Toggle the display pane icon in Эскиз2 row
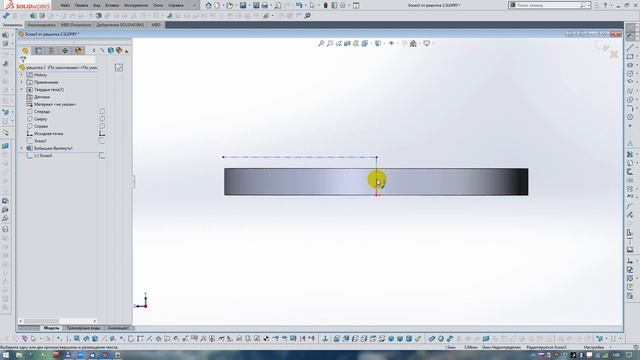 click(102, 156)
